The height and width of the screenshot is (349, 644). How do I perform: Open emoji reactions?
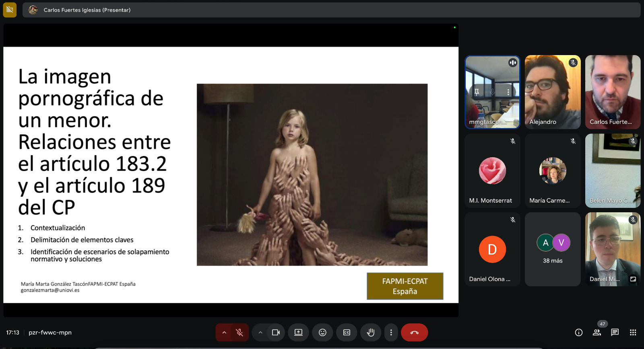click(322, 333)
